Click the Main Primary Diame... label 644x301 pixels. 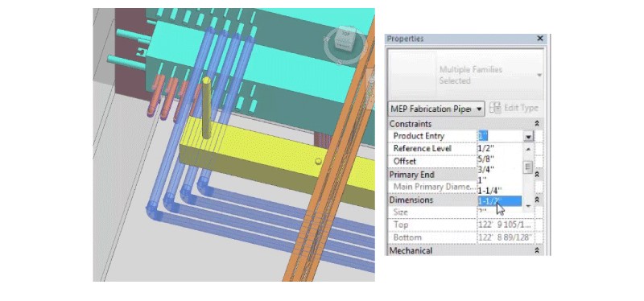[434, 187]
